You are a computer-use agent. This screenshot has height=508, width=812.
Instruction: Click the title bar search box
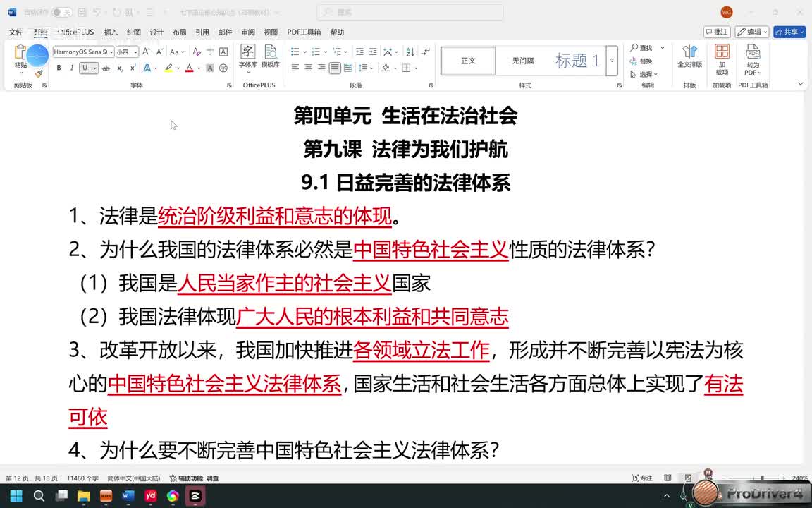point(410,12)
